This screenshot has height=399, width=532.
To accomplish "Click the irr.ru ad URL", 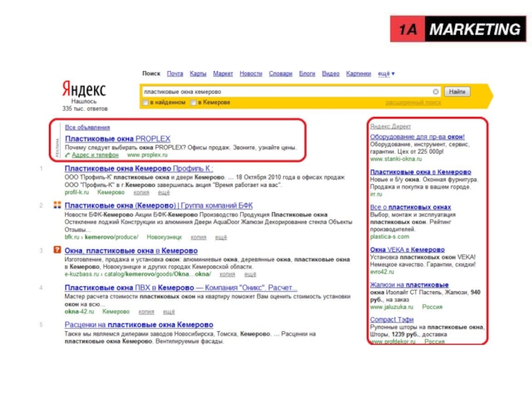I will (x=376, y=194).
